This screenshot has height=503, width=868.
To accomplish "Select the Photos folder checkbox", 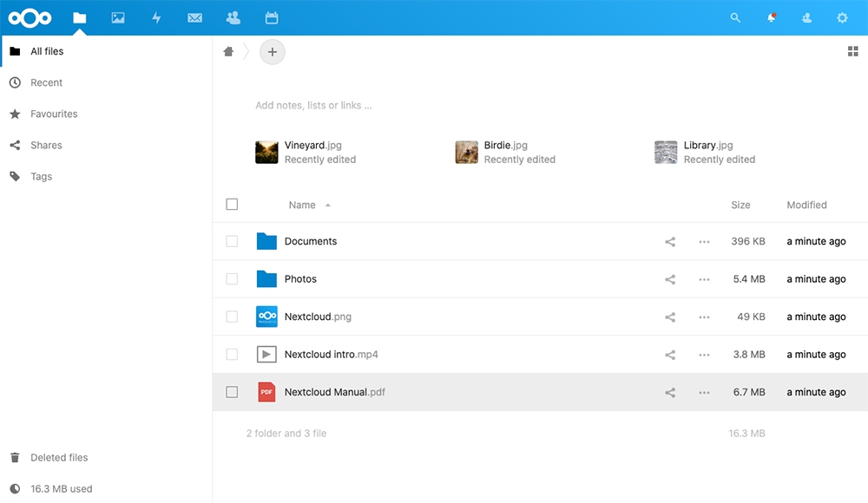I will (x=232, y=279).
